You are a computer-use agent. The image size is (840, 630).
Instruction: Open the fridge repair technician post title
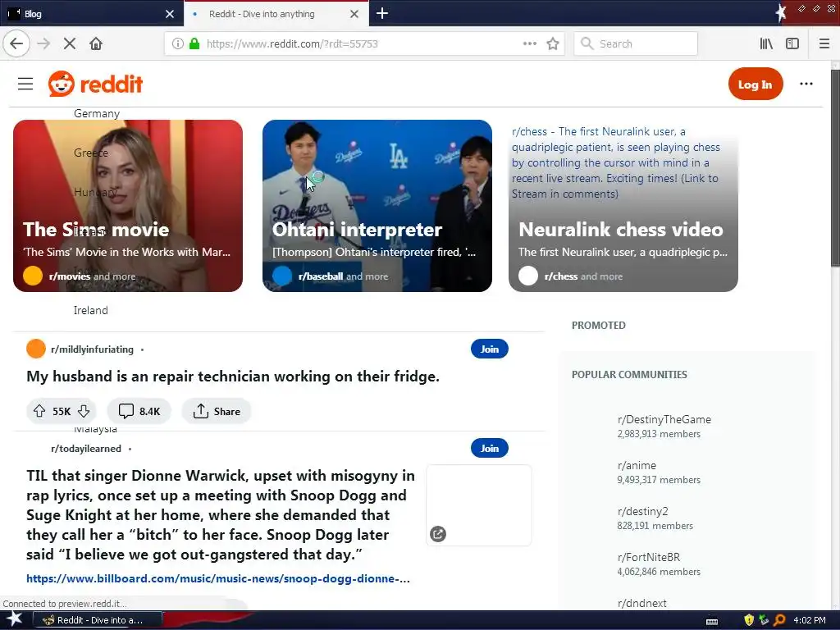coord(233,377)
